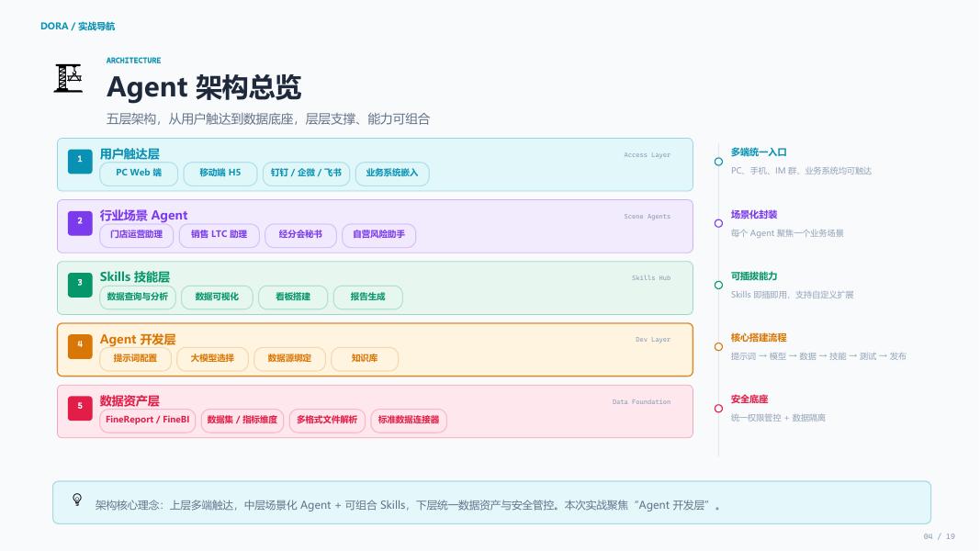980x551 pixels.
Task: Choose the 数据查询与分析 skill pill
Action: coord(138,297)
